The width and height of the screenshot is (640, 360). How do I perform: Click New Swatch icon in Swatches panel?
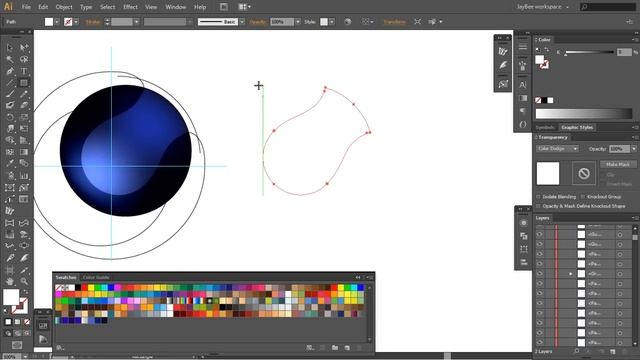click(x=347, y=348)
